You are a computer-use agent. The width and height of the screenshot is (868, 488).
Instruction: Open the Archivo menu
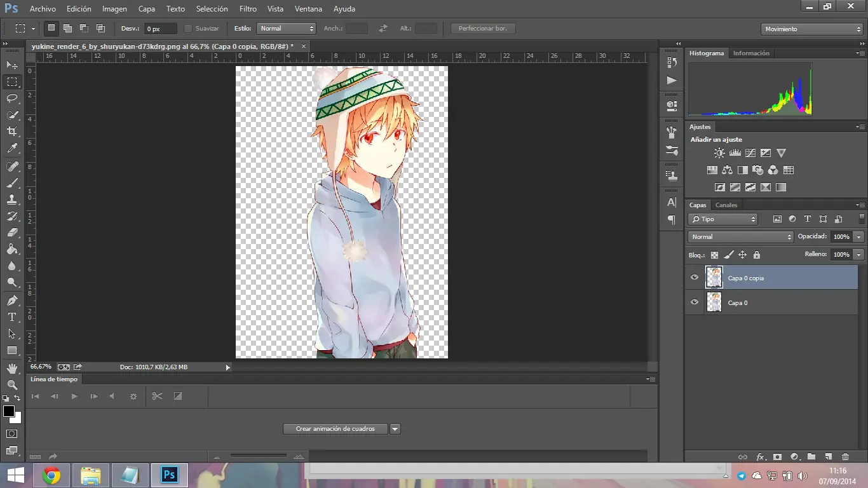click(43, 9)
